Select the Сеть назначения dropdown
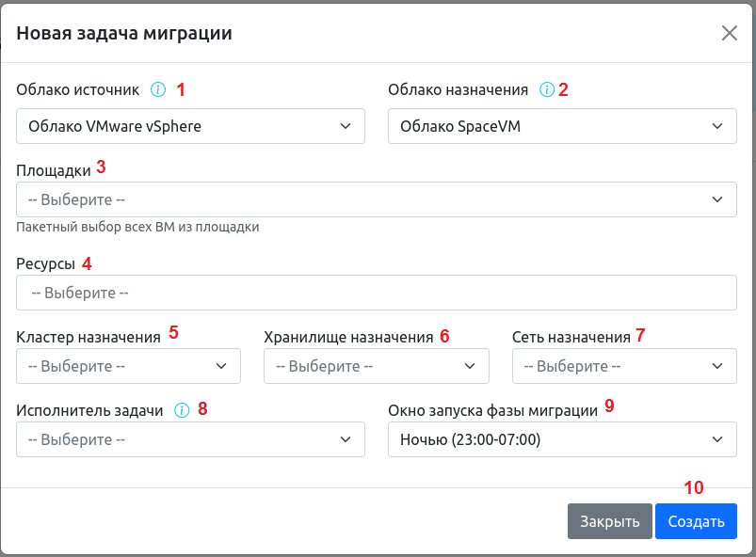Image resolution: width=756 pixels, height=557 pixels. point(623,366)
